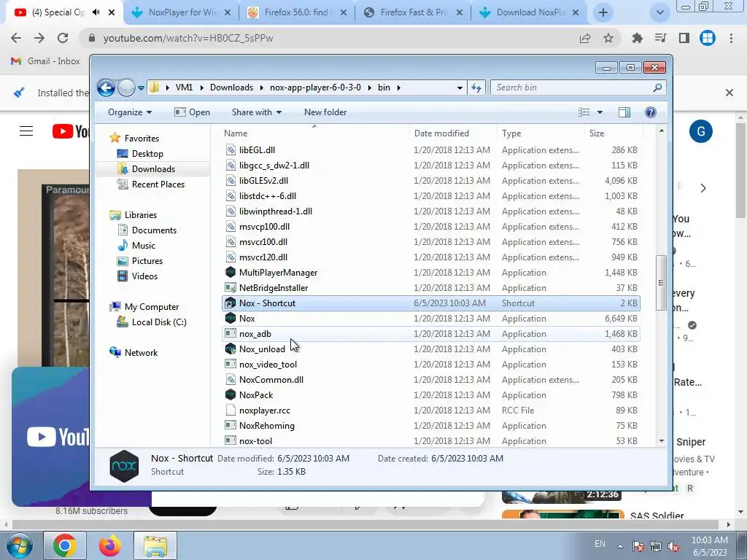Select the NetBridgeInstaller file icon
Image resolution: width=747 pixels, height=560 pixels.
point(231,287)
